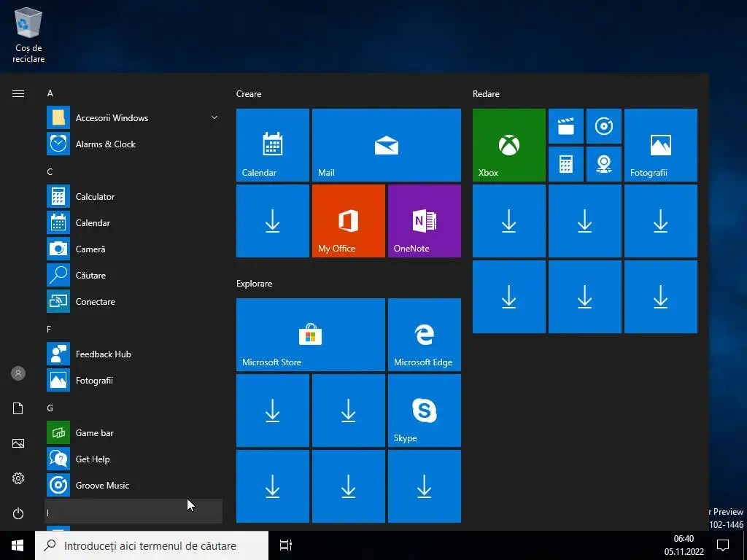Open the Skype tile
The height and width of the screenshot is (560, 747).
(x=425, y=411)
